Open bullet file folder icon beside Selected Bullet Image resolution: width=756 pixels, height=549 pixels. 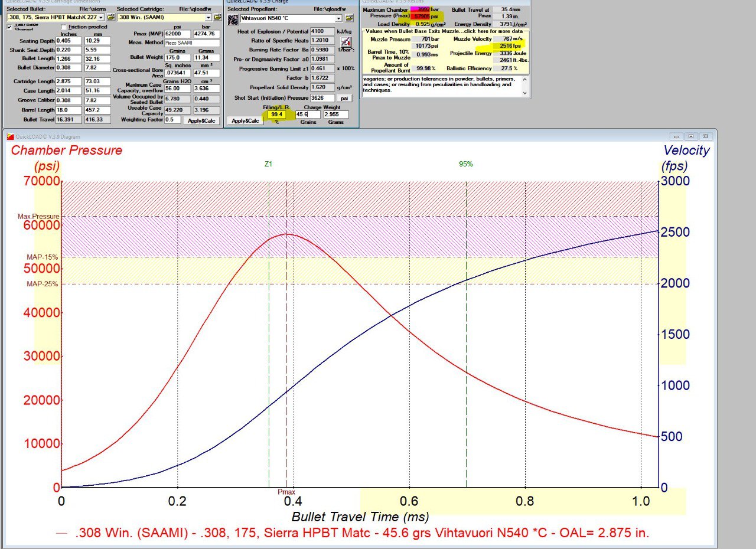pos(110,18)
